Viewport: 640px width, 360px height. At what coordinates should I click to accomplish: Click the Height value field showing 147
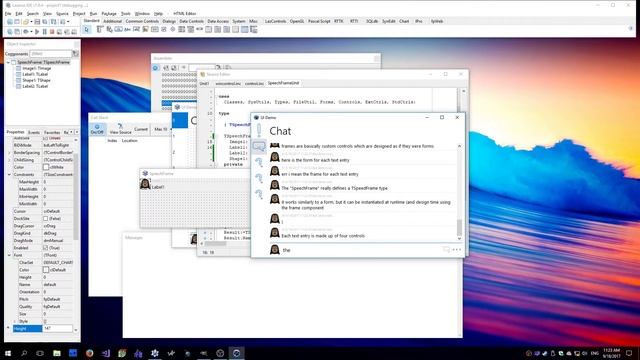58,328
